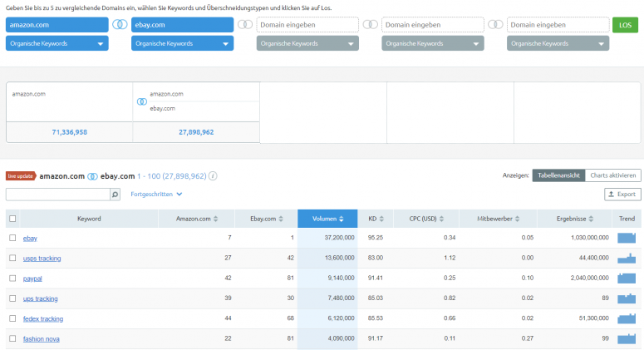Screen dimensions: 644x350
Task: Check the box for fashion nova
Action: (x=12, y=338)
